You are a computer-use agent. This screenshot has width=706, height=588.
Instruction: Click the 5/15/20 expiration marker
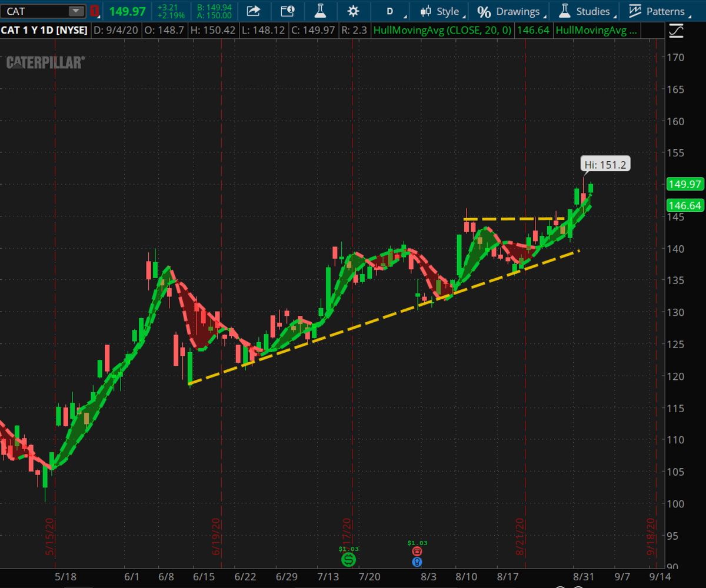click(51, 536)
